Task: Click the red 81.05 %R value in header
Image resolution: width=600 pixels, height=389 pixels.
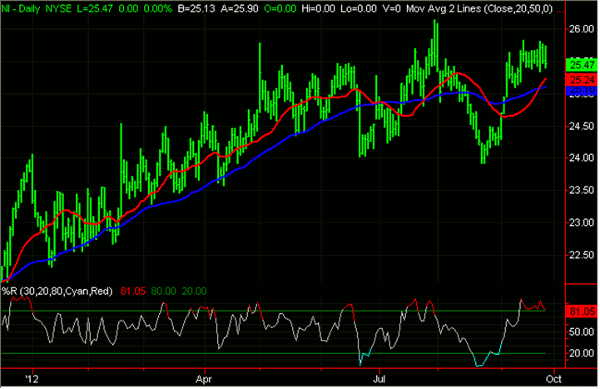Action: point(133,291)
